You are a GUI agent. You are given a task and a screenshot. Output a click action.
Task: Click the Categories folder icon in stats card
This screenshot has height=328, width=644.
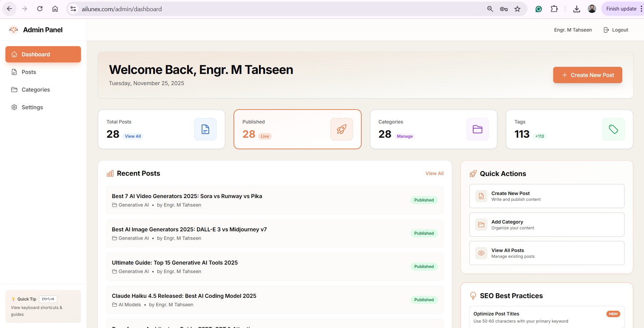477,129
